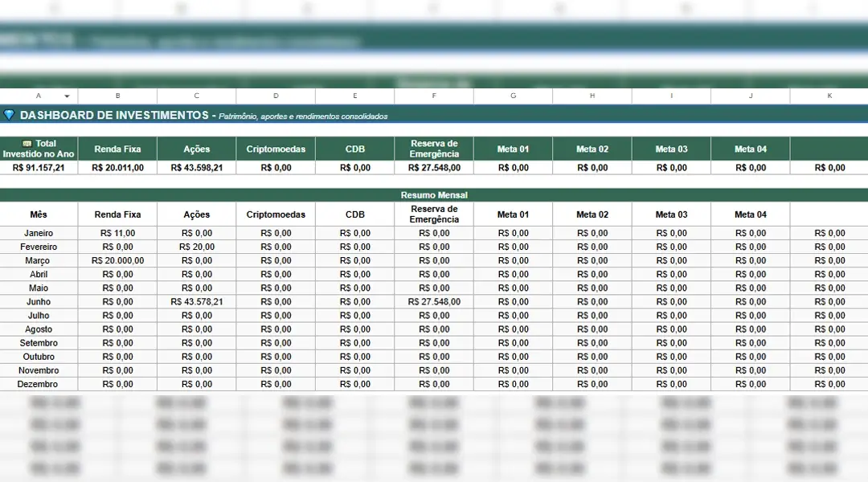Image resolution: width=868 pixels, height=482 pixels.
Task: Select Fevereiro's Ações value R$ 20,00
Action: 197,247
